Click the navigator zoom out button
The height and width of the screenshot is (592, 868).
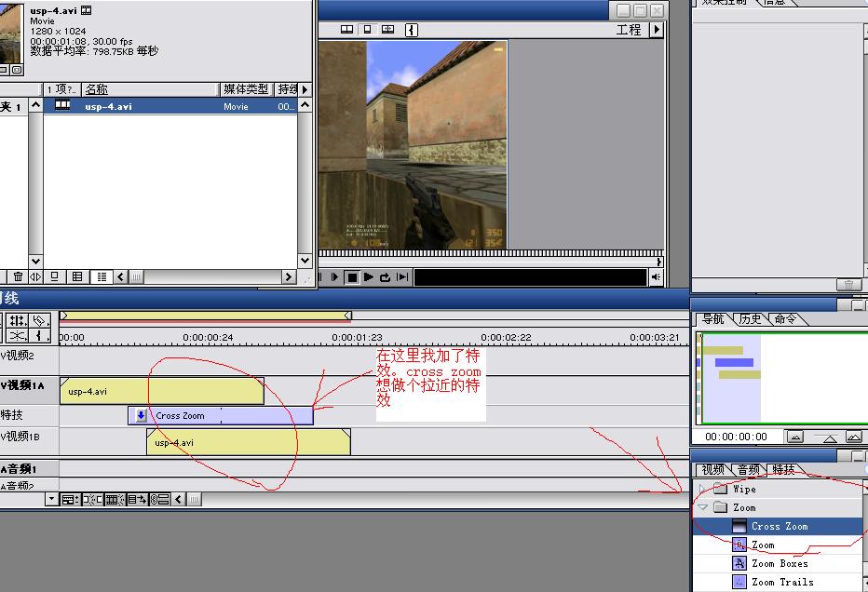click(795, 437)
